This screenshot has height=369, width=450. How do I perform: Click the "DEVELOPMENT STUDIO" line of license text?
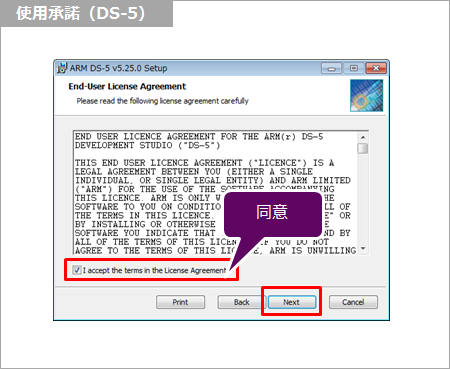pyautogui.click(x=148, y=146)
